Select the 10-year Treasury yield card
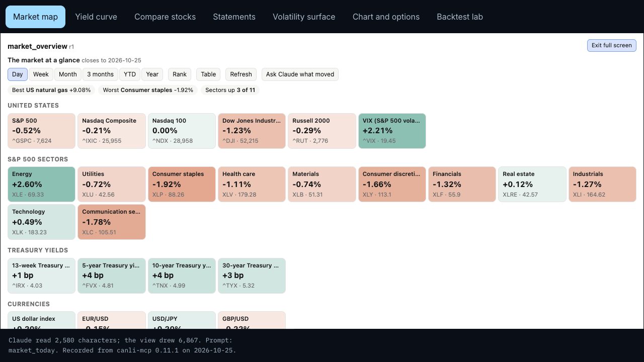The width and height of the screenshot is (644, 362). pos(182,276)
